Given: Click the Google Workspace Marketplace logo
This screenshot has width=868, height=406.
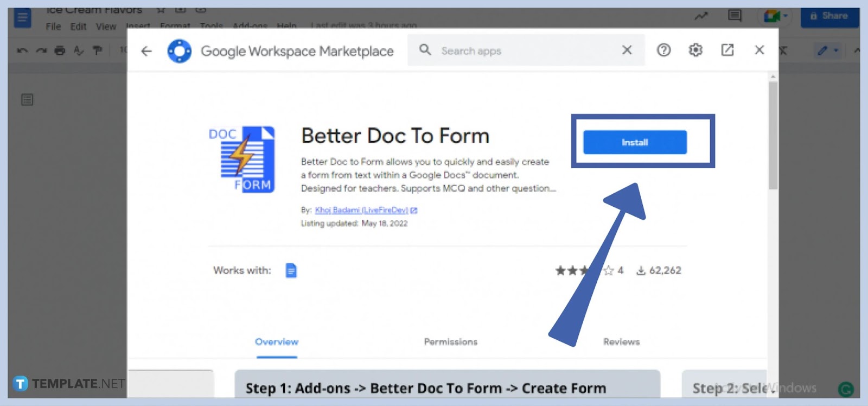Looking at the screenshot, I should coord(180,51).
